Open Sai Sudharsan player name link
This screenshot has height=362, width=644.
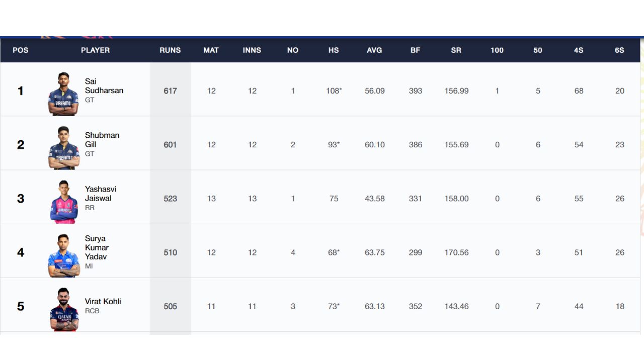click(x=104, y=86)
